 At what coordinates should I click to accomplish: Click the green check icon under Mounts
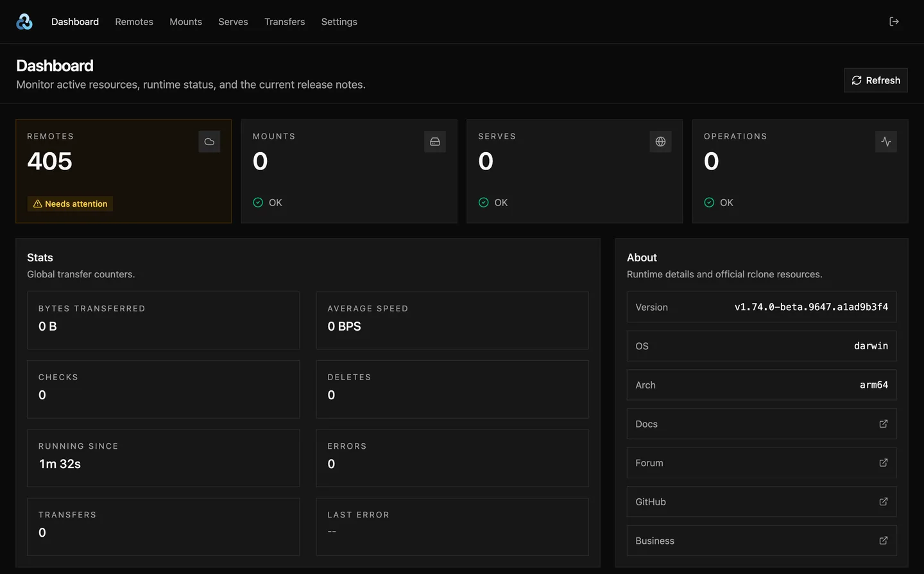258,202
